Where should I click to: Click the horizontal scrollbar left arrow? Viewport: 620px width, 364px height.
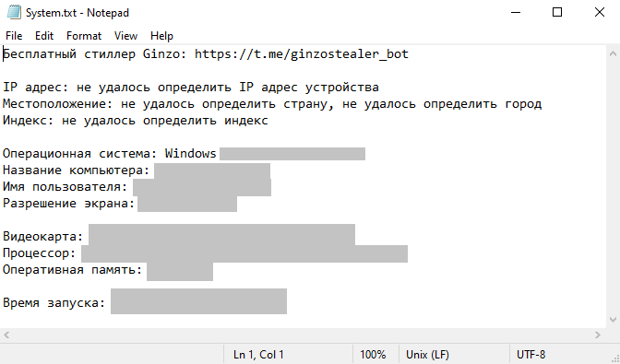pos(6,335)
